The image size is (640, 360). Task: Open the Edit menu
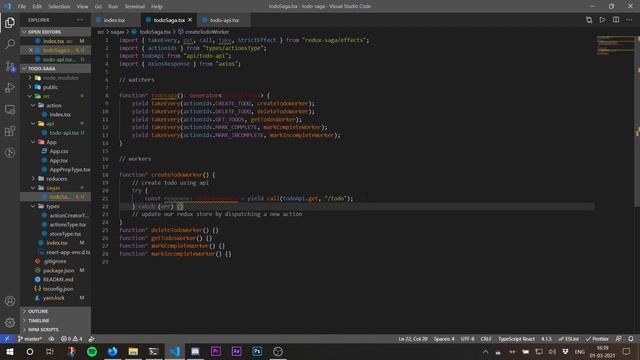coord(37,6)
